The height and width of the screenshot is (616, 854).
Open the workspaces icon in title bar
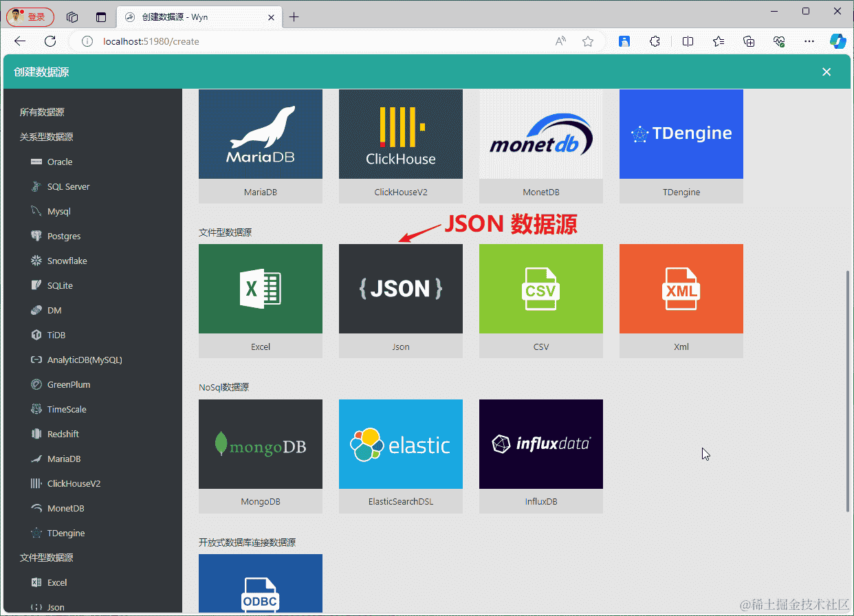pyautogui.click(x=72, y=17)
